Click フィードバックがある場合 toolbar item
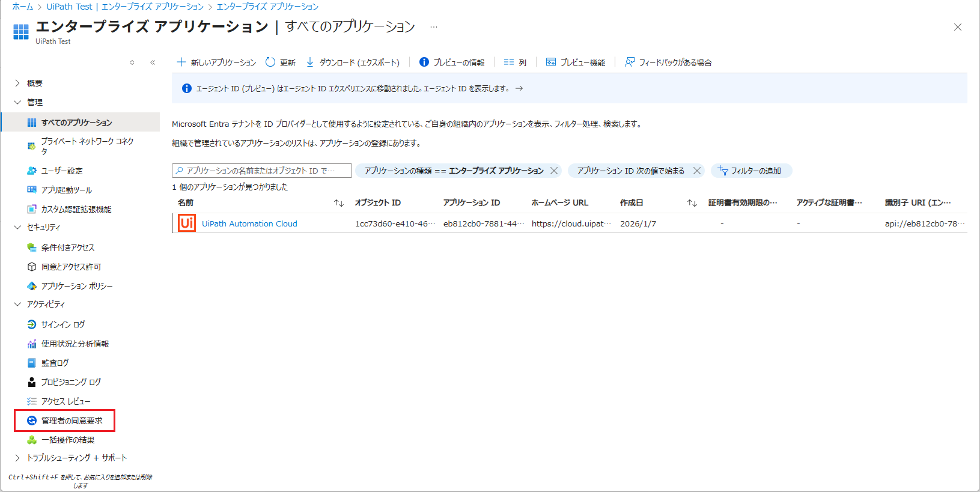 (x=668, y=62)
